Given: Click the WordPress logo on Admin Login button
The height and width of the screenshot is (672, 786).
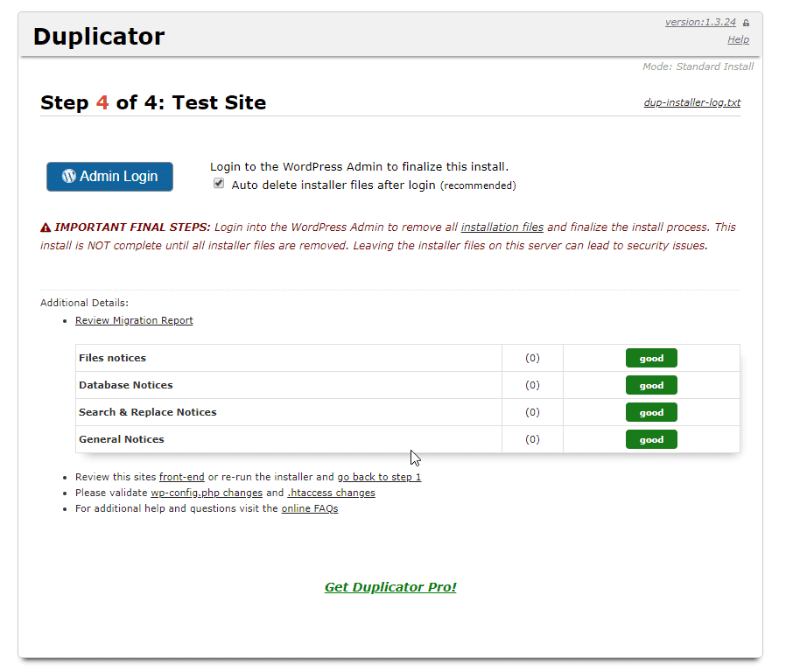Looking at the screenshot, I should [x=69, y=176].
